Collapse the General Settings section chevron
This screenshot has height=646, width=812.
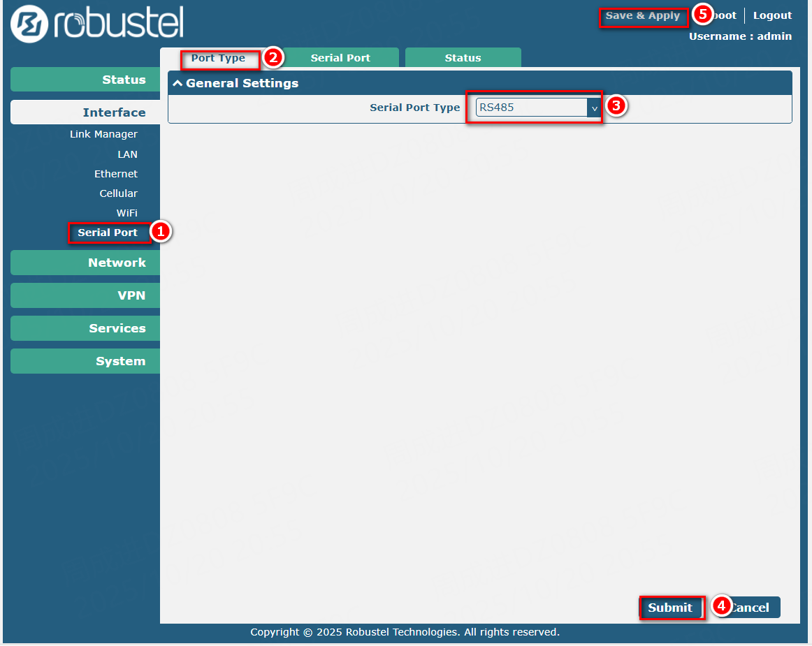pyautogui.click(x=177, y=84)
